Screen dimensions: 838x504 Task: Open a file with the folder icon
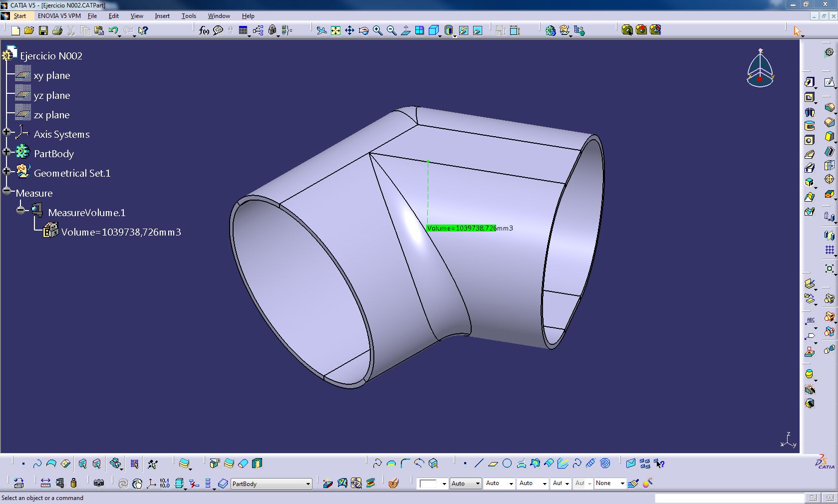(x=29, y=30)
